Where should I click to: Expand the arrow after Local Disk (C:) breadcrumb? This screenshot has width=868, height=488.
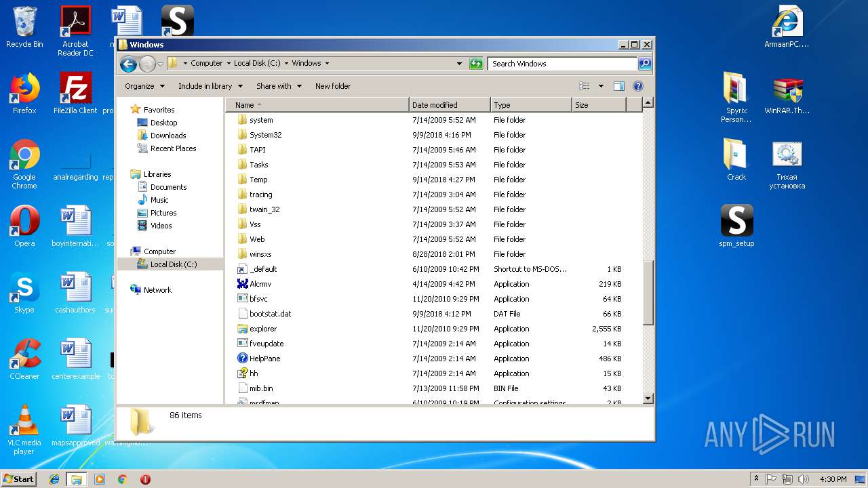coord(286,64)
